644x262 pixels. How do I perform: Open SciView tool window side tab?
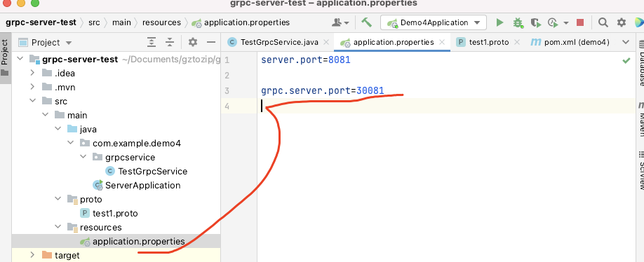(x=640, y=170)
